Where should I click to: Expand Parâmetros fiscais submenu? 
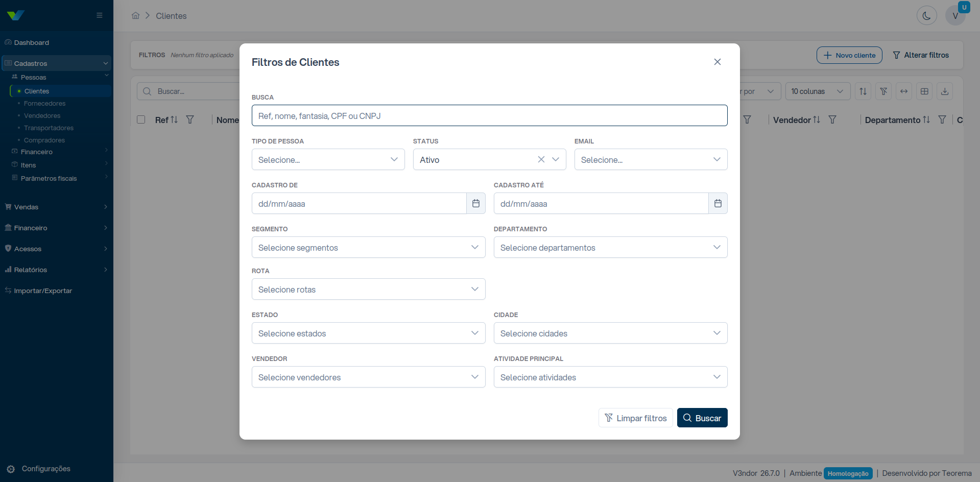[60, 178]
